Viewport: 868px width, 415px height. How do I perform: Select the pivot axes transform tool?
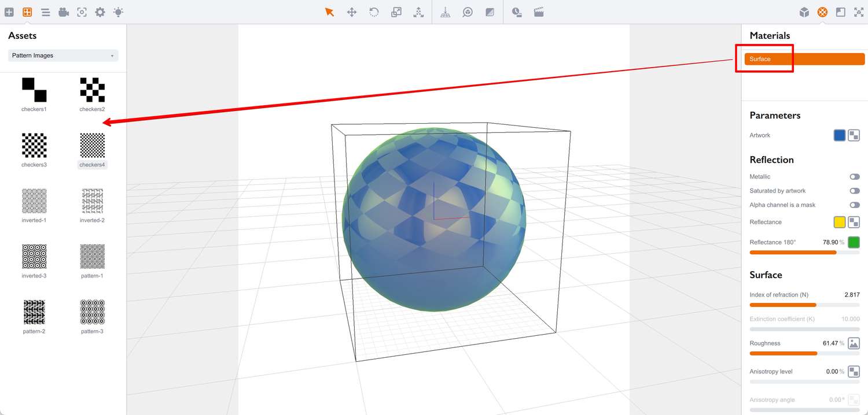pos(418,12)
